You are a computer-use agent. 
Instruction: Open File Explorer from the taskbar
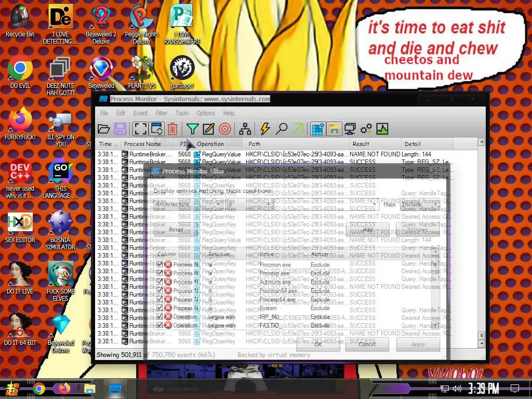(x=90, y=389)
